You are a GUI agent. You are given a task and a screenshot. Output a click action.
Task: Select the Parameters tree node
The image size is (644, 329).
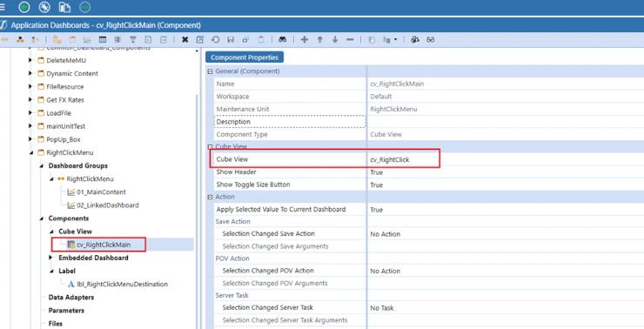[x=66, y=311]
